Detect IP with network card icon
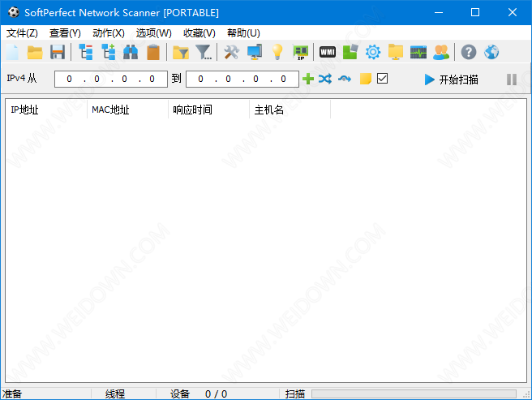The height and width of the screenshot is (400, 532). 301,52
